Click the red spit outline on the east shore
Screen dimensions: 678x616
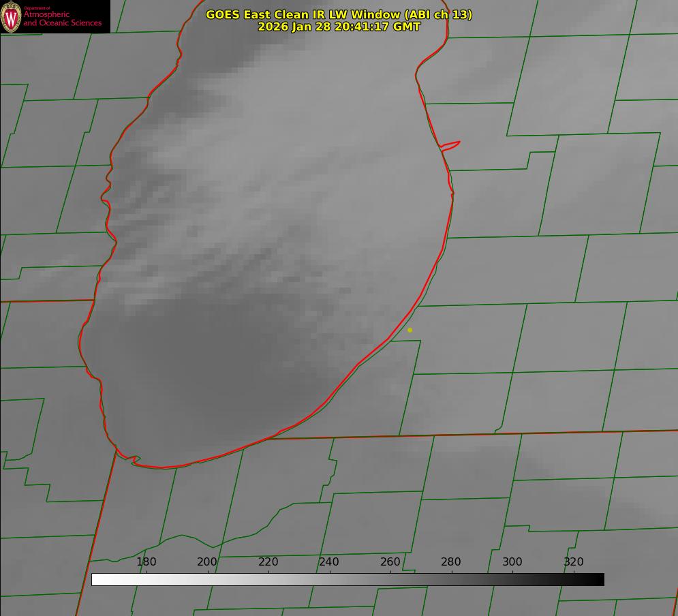click(451, 144)
